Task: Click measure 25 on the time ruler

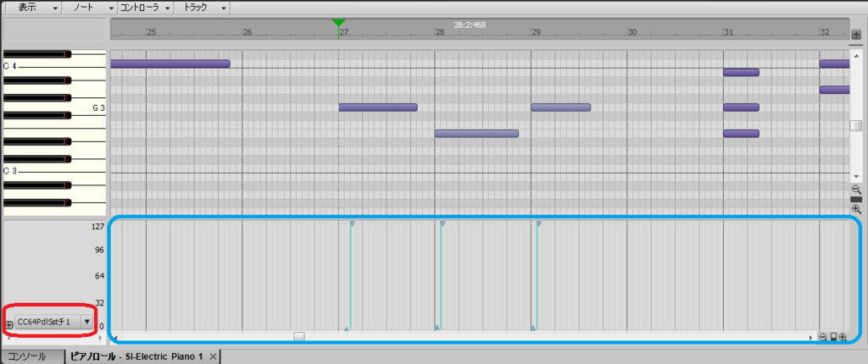Action: (151, 33)
